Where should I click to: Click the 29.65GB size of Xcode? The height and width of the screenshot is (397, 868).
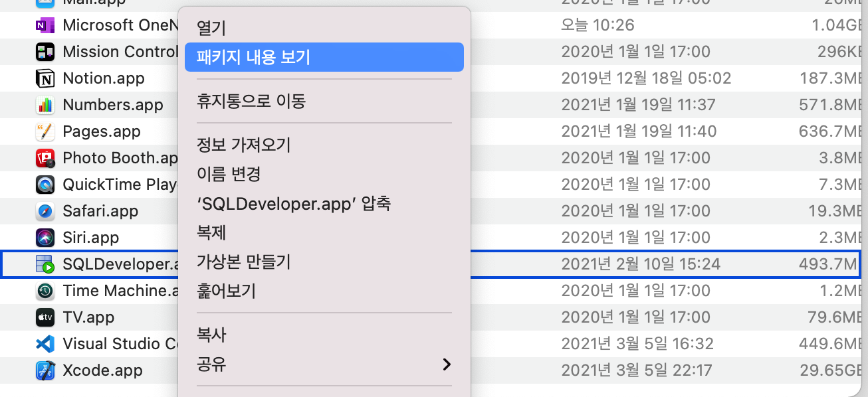[x=831, y=370]
